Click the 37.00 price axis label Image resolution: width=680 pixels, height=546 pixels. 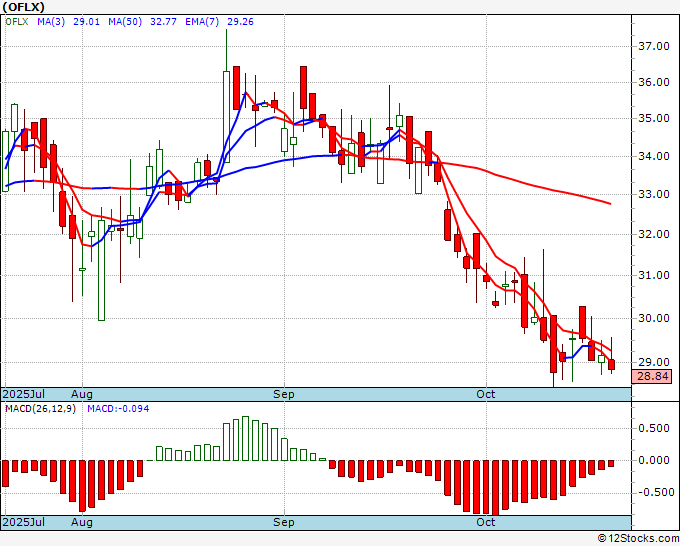click(x=653, y=46)
